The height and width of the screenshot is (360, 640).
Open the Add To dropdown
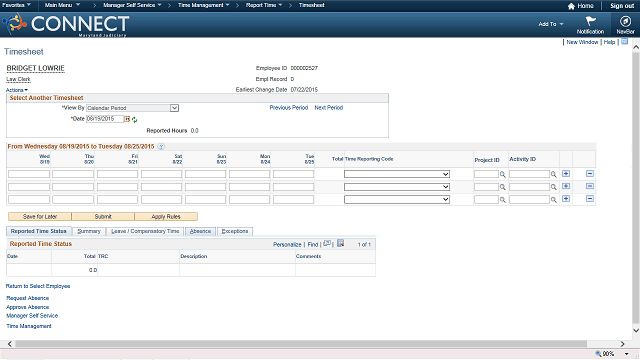[x=551, y=24]
